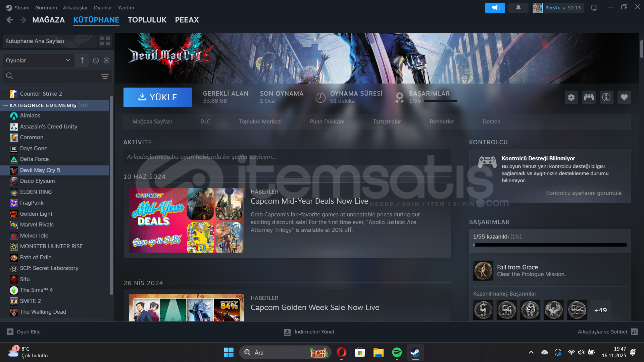Click the achievements progress bar in Başarımlar panel
The height and width of the screenshot is (362, 644).
tap(550, 245)
